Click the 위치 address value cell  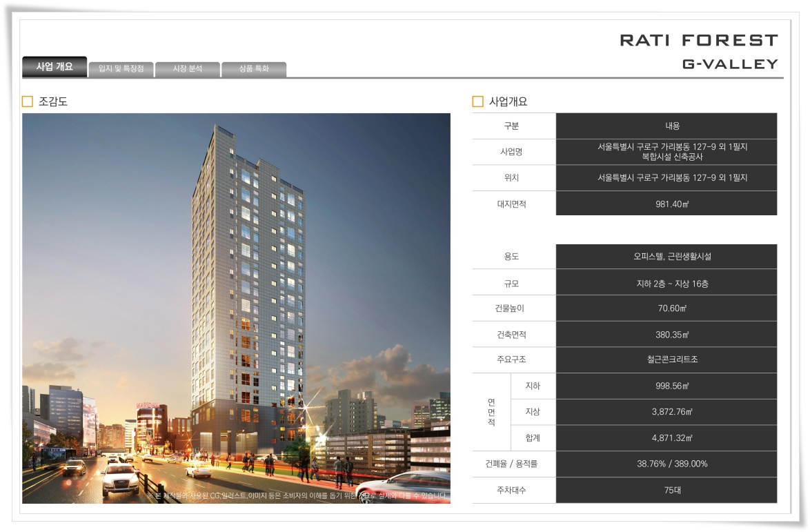tap(666, 177)
